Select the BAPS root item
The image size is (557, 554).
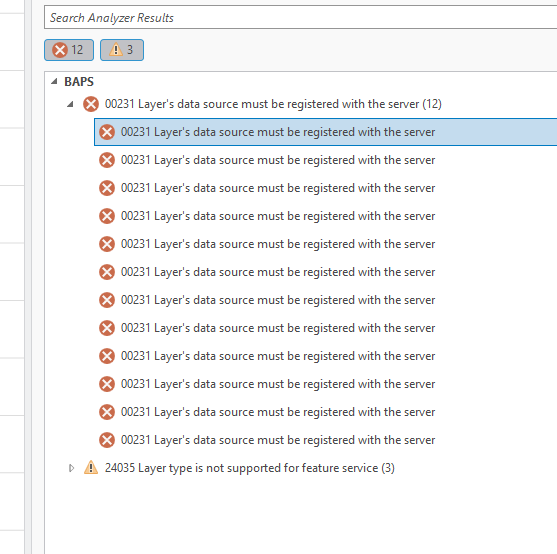[x=79, y=82]
